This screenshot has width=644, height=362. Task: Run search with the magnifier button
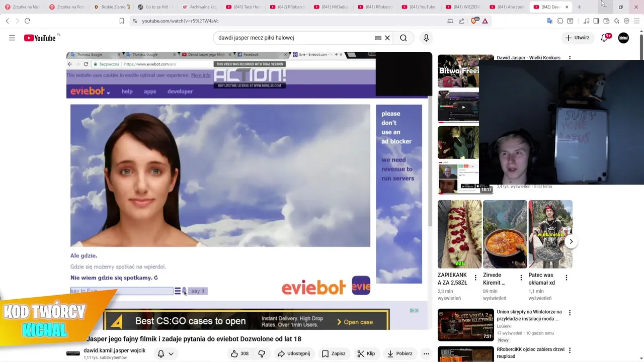[x=404, y=38]
